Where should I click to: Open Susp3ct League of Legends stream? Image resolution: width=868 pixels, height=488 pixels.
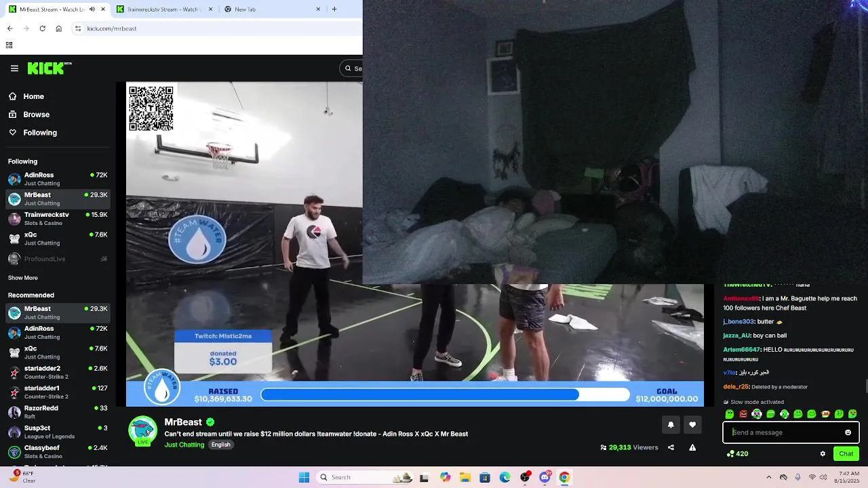point(58,432)
